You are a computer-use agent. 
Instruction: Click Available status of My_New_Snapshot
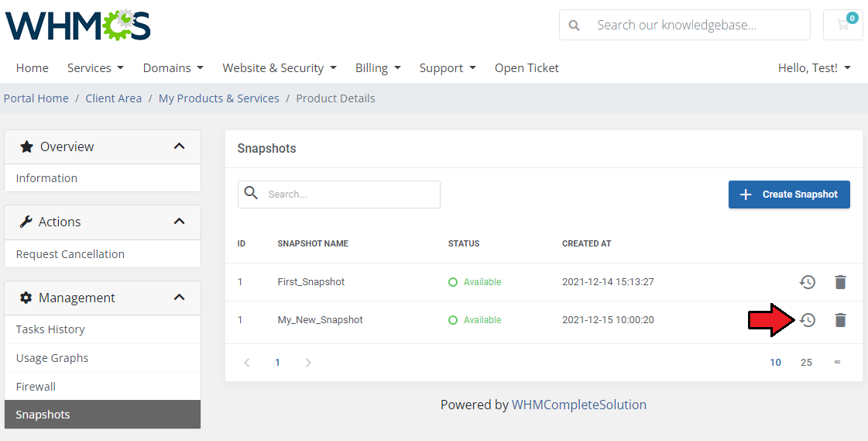[x=475, y=319]
